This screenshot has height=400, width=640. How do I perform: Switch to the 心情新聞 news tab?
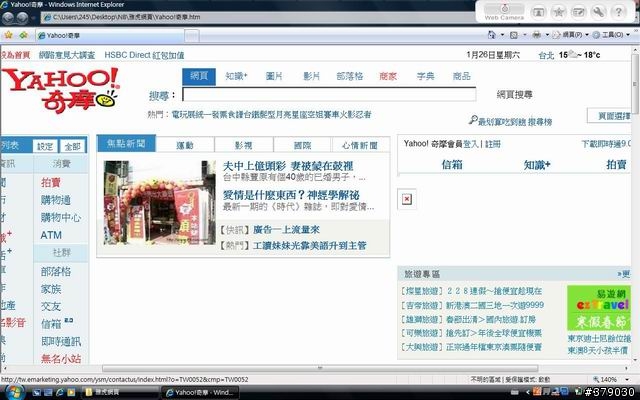tap(360, 145)
